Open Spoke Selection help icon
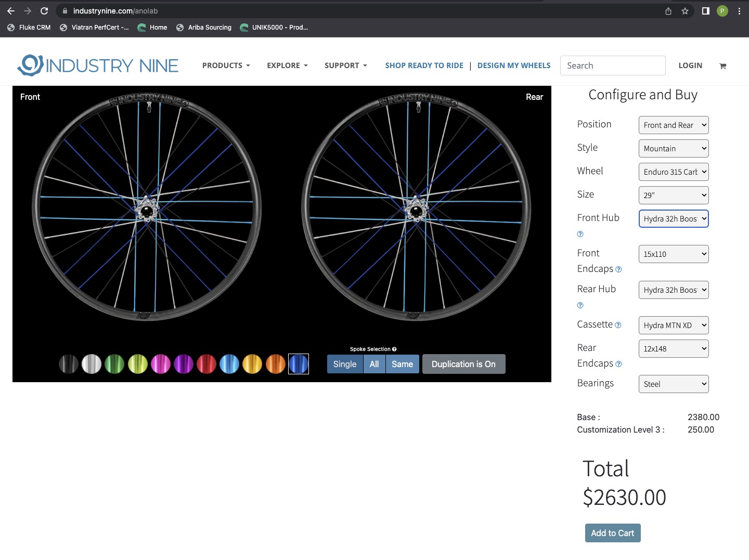The height and width of the screenshot is (560, 749). coord(394,349)
